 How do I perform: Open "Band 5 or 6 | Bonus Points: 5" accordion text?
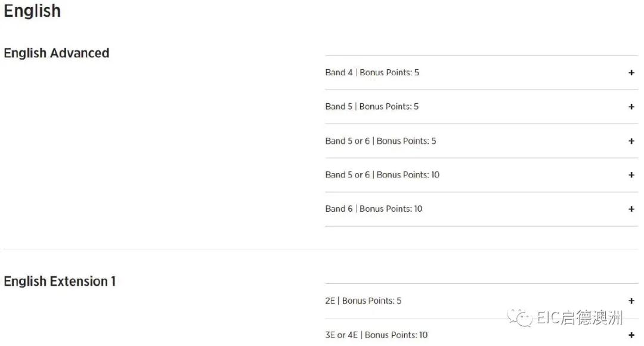(380, 141)
